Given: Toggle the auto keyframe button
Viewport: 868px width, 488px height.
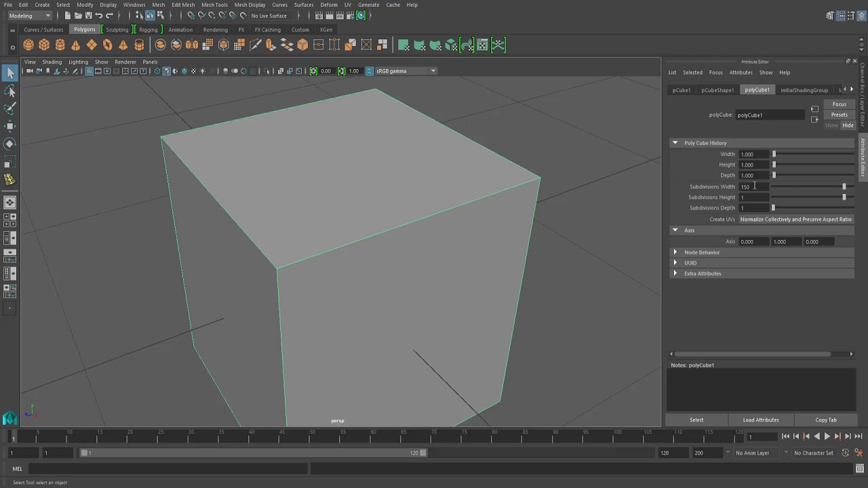Looking at the screenshot, I should pos(846,453).
